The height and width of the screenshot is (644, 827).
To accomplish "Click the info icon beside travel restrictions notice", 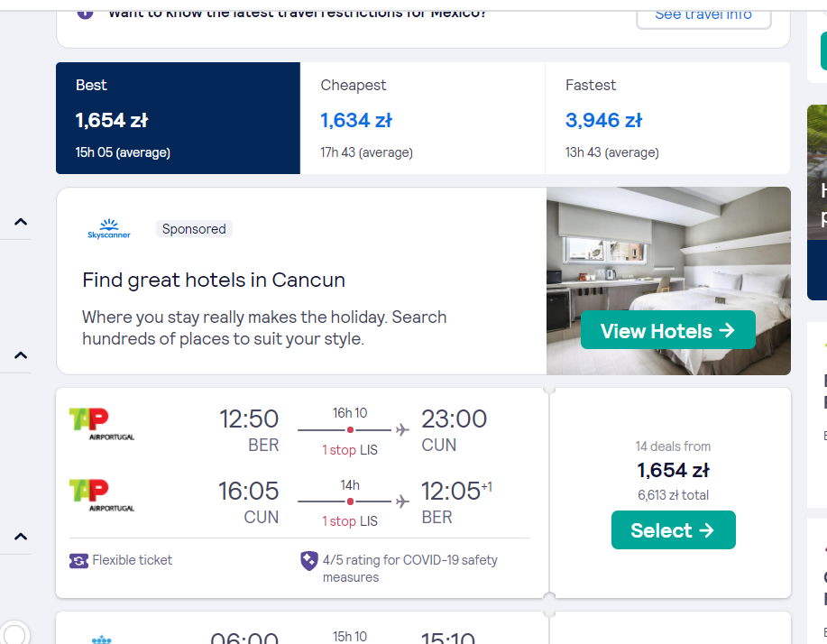I will point(85,14).
